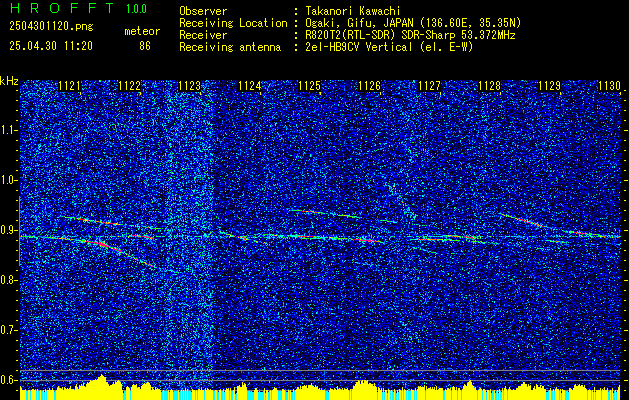629x400 pixels.
Task: Click the Receiving antenna label
Action: (230, 47)
